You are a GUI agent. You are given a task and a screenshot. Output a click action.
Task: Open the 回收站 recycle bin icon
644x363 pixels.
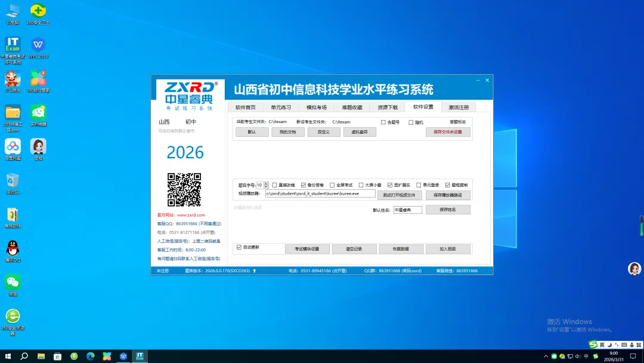(13, 184)
